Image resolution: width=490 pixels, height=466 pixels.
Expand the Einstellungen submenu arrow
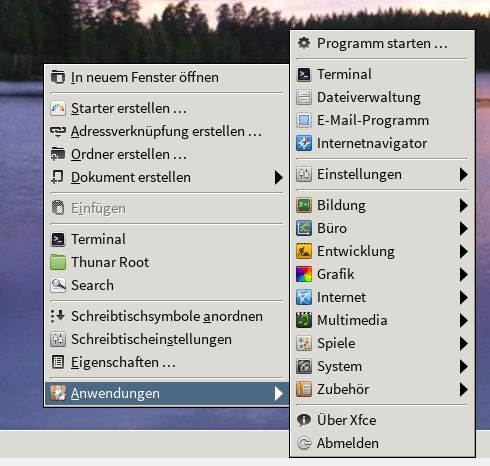pyautogui.click(x=463, y=174)
